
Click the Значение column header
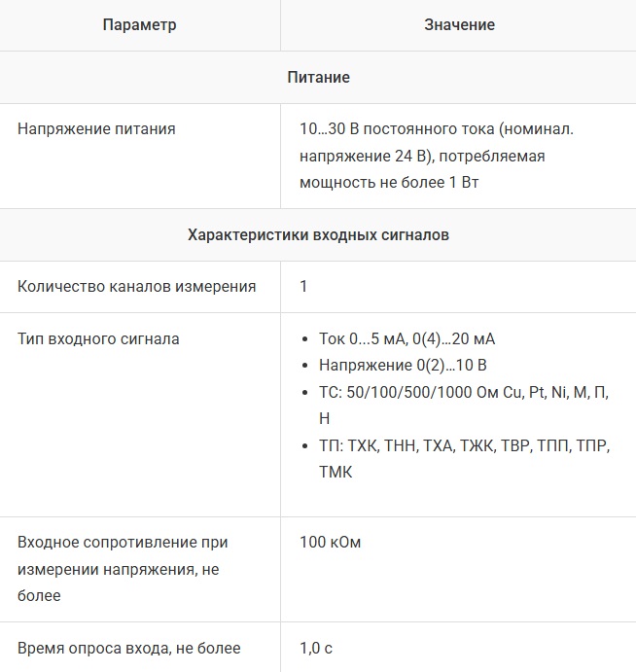(x=459, y=24)
